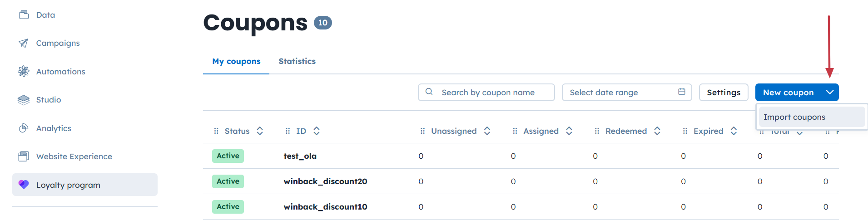Click the Data folder icon in sidebar
This screenshot has width=868, height=220.
tap(24, 15)
